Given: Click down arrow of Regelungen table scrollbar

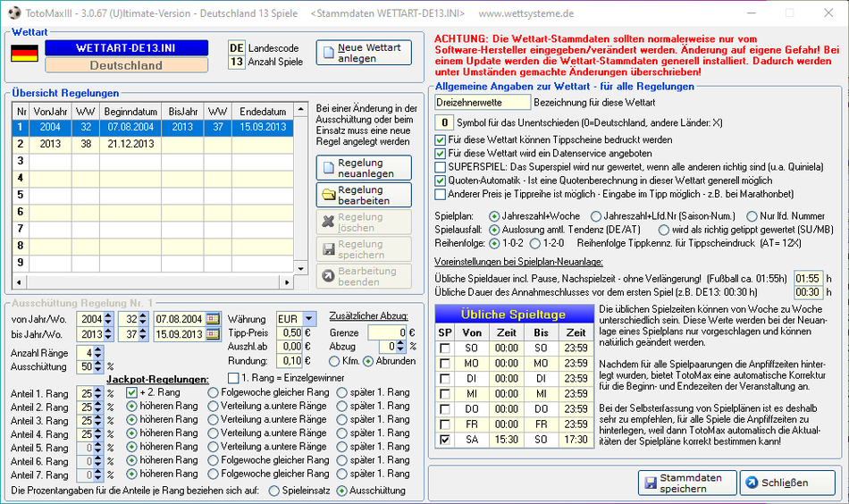Looking at the screenshot, I should pos(301,268).
